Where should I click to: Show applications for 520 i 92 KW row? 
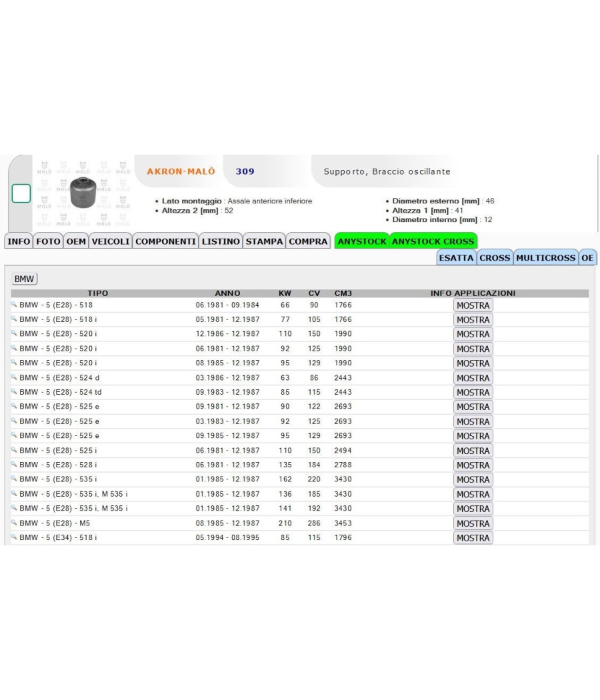[x=473, y=349]
